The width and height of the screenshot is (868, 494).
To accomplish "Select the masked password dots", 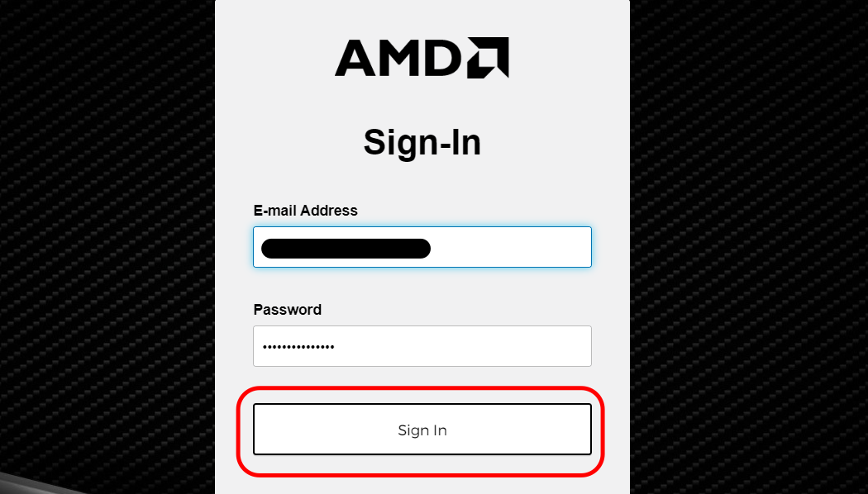I will coord(298,345).
